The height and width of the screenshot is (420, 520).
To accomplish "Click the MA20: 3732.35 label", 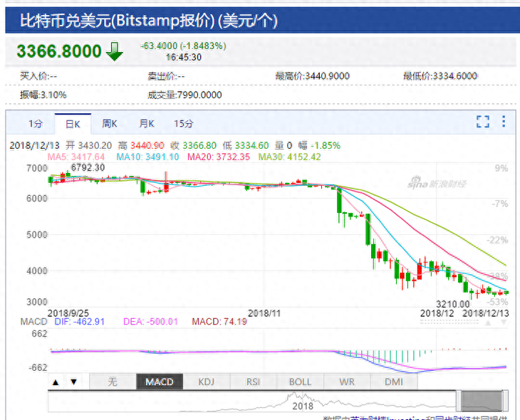I will [x=219, y=157].
